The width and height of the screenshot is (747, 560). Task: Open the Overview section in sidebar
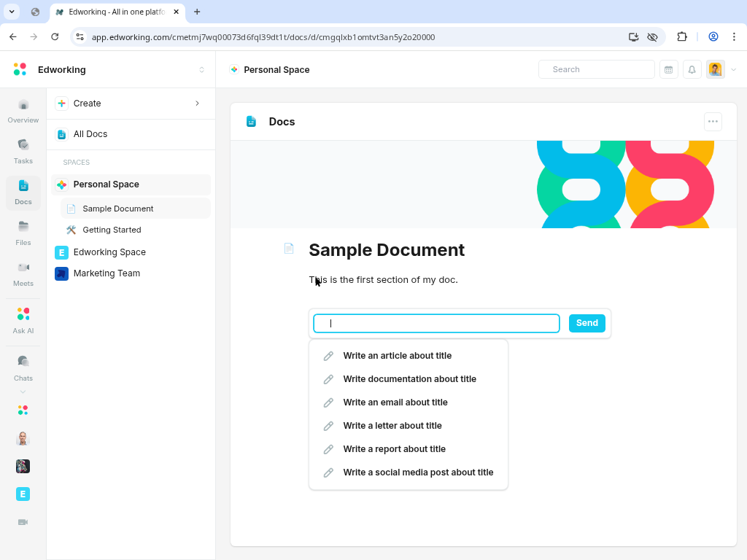click(x=23, y=111)
